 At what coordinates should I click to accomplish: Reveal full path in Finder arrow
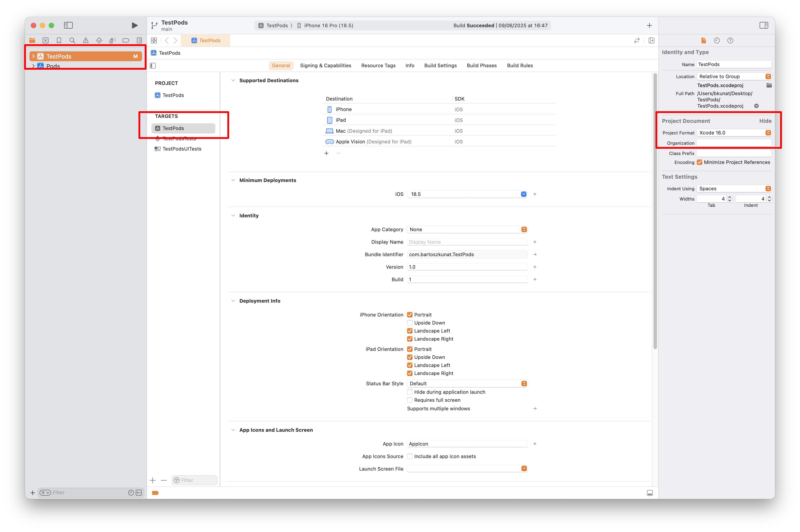point(756,106)
